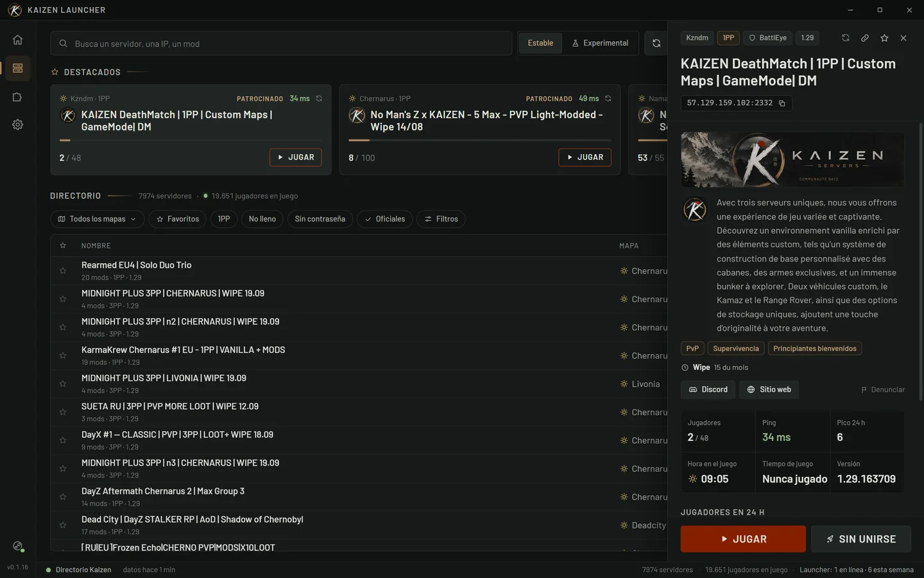Screen dimensions: 924x578
Task: Click the ping refresh icon on the KAIZEN DeathMatch card
Action: click(319, 98)
